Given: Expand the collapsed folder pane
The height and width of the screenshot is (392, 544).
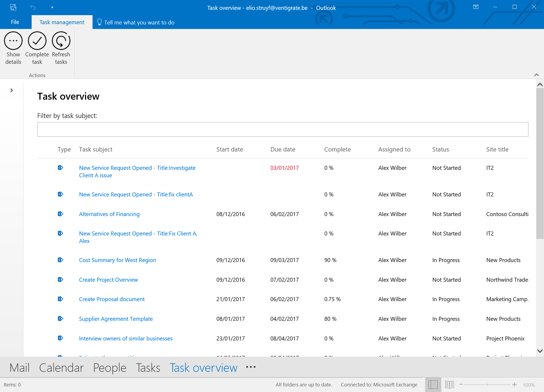Looking at the screenshot, I should coord(11,90).
